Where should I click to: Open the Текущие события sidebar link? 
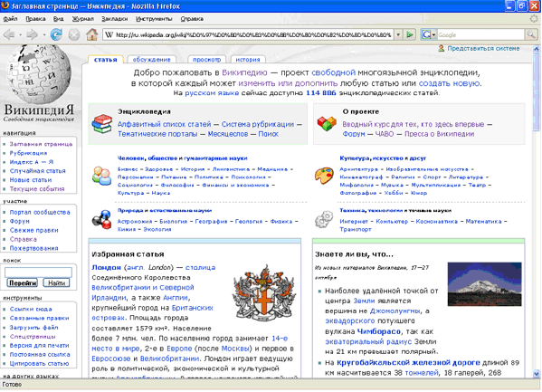pyautogui.click(x=37, y=189)
